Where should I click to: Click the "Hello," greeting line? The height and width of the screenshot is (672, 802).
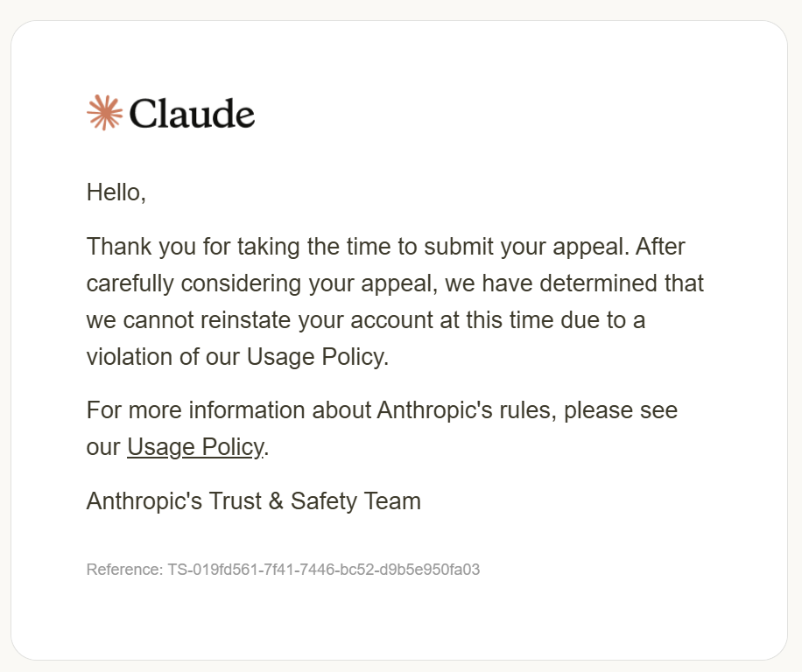(x=116, y=192)
